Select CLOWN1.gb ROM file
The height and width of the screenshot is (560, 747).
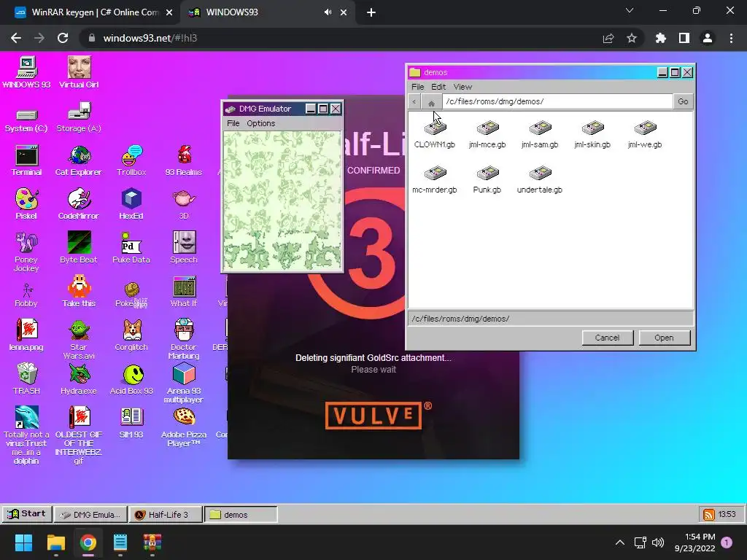(435, 134)
